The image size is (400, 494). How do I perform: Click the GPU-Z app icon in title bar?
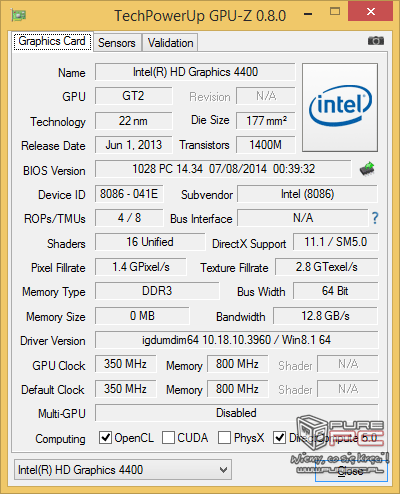(19, 15)
